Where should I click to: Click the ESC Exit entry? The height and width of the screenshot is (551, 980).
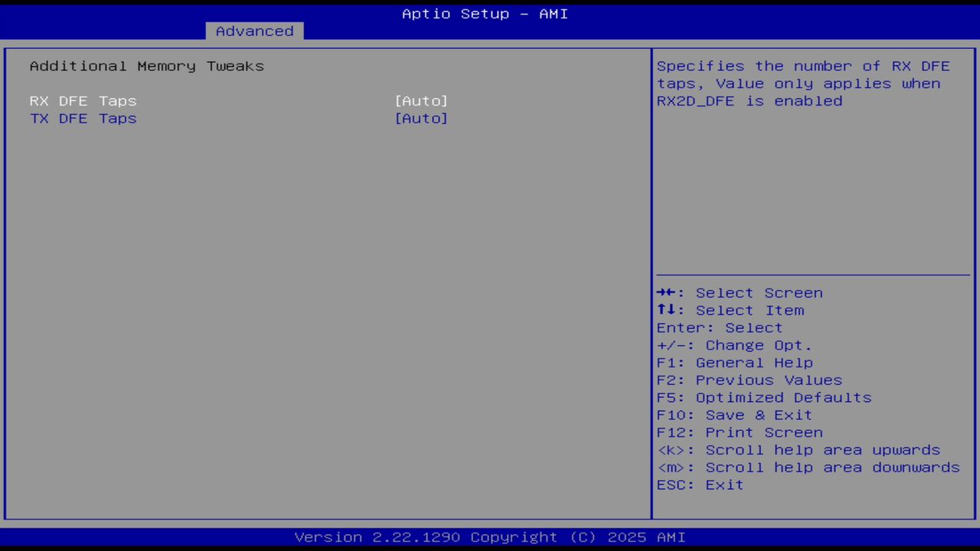[x=699, y=484]
